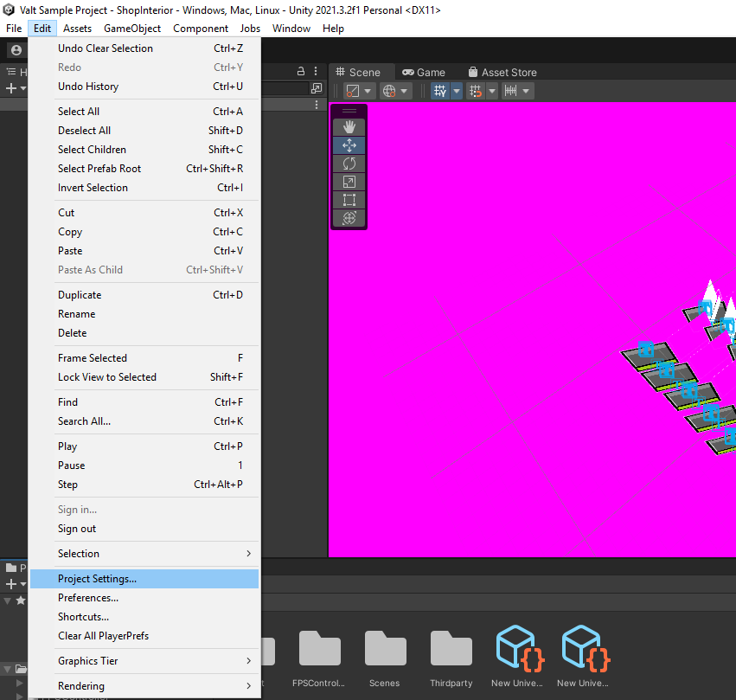This screenshot has height=700, width=736.
Task: Select the combined Transform tool
Action: tap(349, 218)
